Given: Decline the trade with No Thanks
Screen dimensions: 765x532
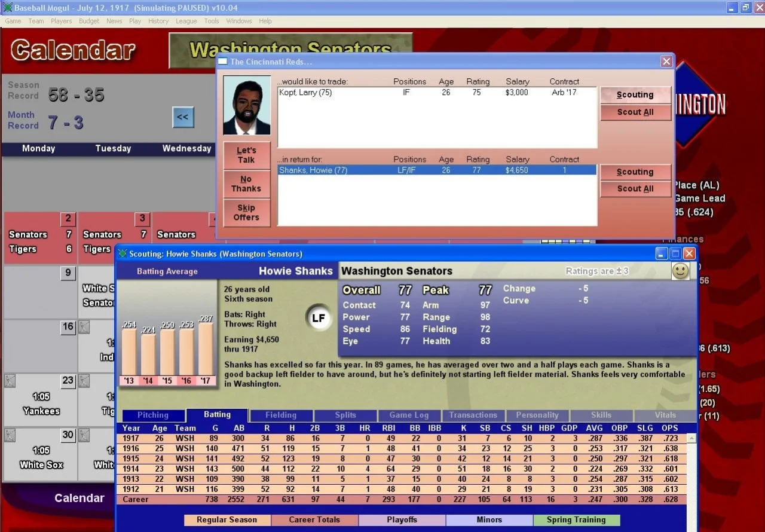Looking at the screenshot, I should 246,184.
